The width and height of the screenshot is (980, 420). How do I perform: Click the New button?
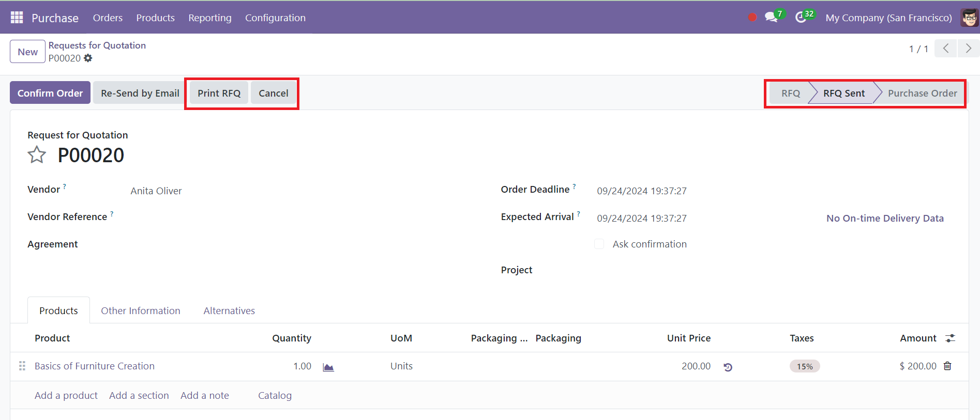pyautogui.click(x=27, y=52)
